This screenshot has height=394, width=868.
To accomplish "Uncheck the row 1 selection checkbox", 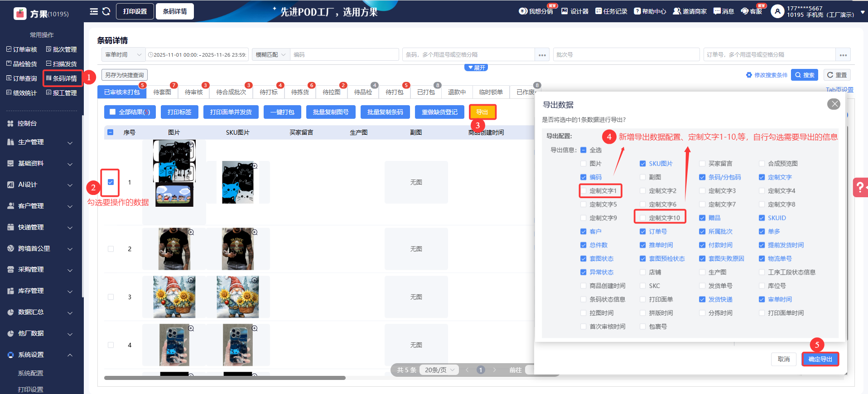I will coord(111,182).
